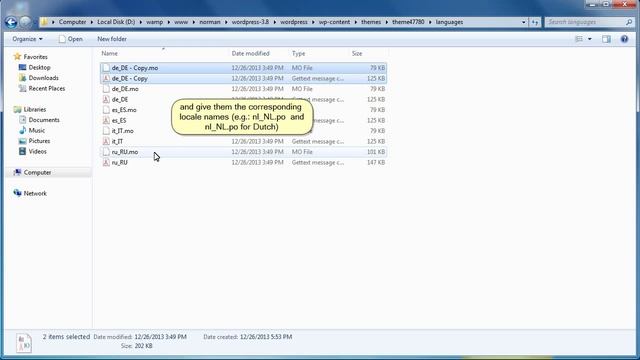Image resolution: width=640 pixels, height=360 pixels.
Task: Click the Network icon in sidebar
Action: coord(17,193)
